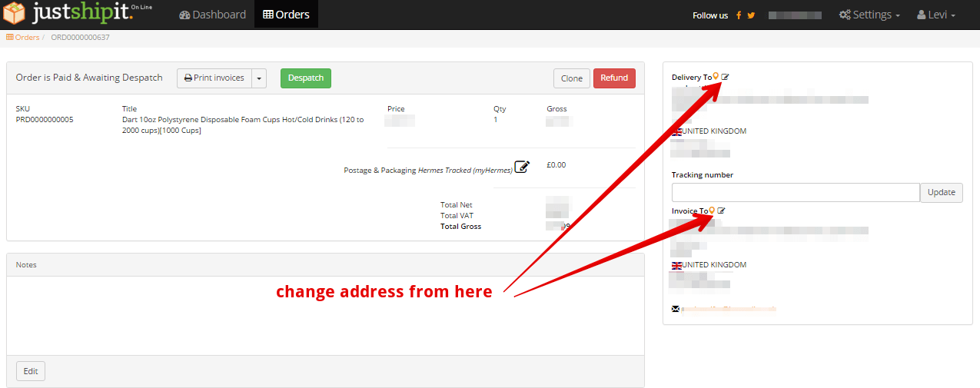
Task: Click the quantity value 1
Action: (495, 120)
